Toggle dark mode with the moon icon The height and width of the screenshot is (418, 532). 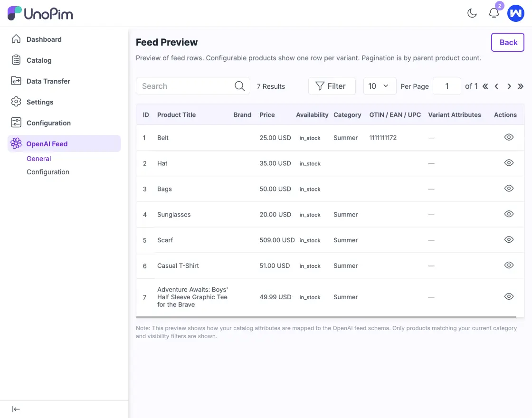coord(472,13)
